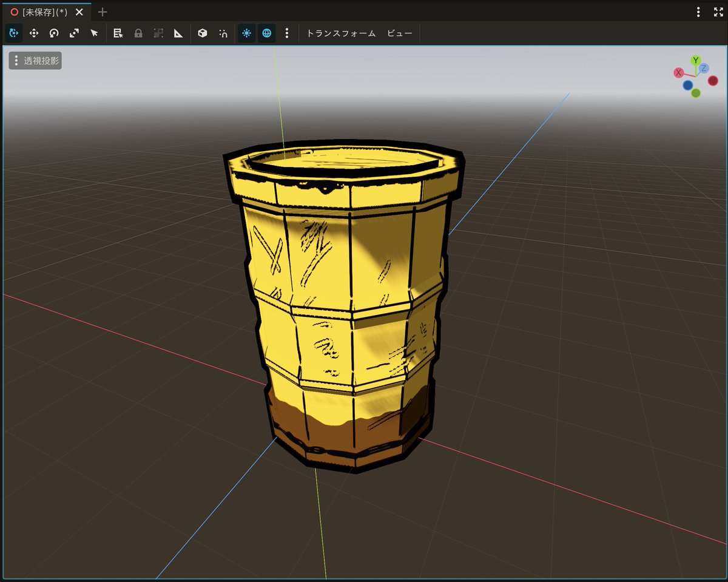The width and height of the screenshot is (728, 582).
Task: Open the list selectable nodes tool
Action: coord(118,33)
